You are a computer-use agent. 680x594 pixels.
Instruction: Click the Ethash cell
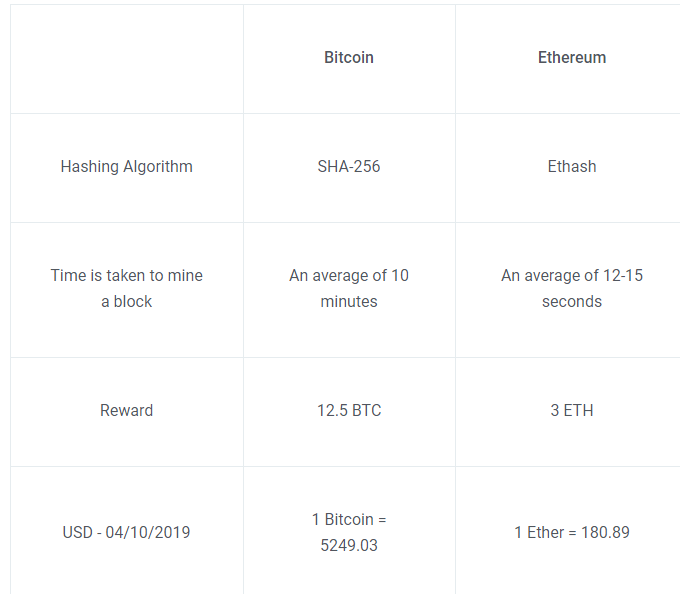tap(572, 167)
